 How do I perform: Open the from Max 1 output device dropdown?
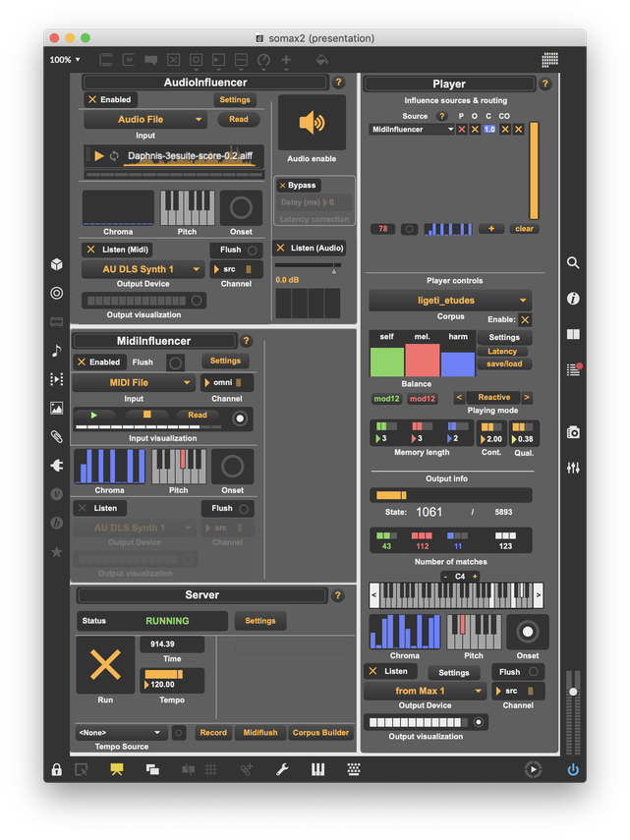click(425, 691)
